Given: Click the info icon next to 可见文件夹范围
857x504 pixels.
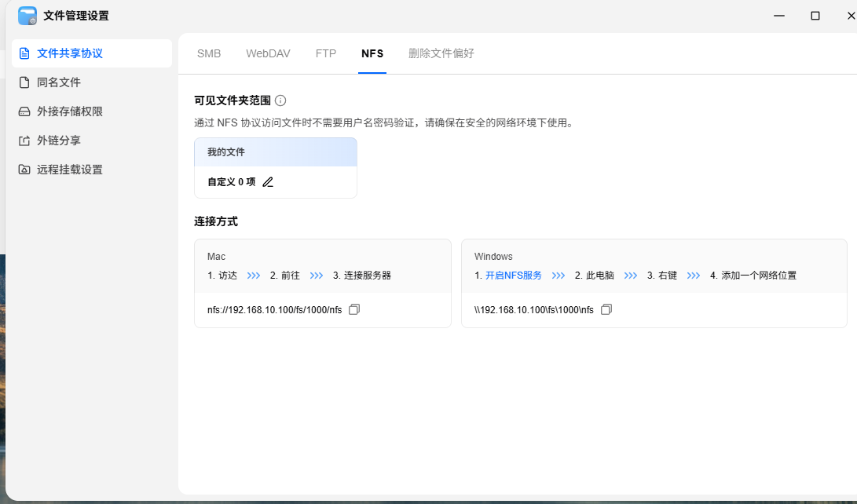Looking at the screenshot, I should pos(280,100).
